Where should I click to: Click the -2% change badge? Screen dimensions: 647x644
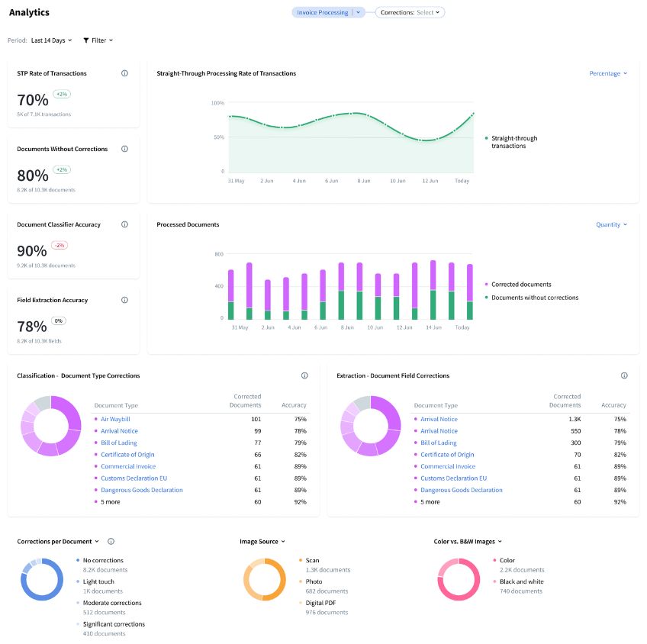pyautogui.click(x=60, y=246)
